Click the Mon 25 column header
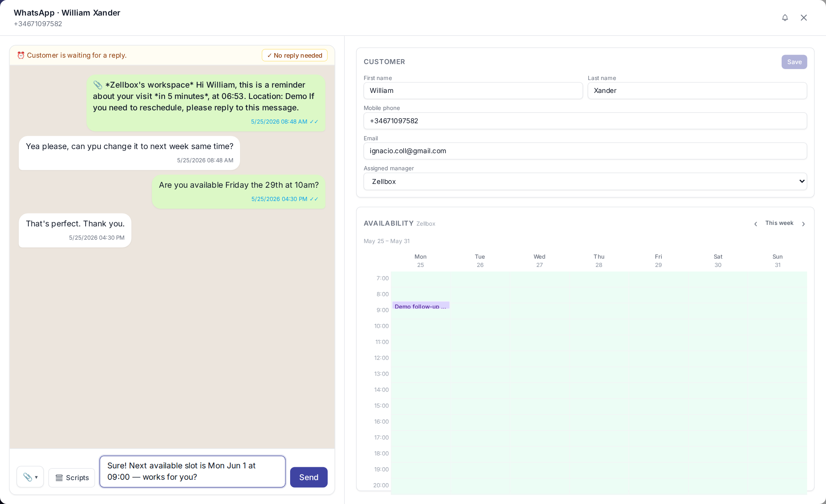The image size is (826, 504). click(420, 261)
